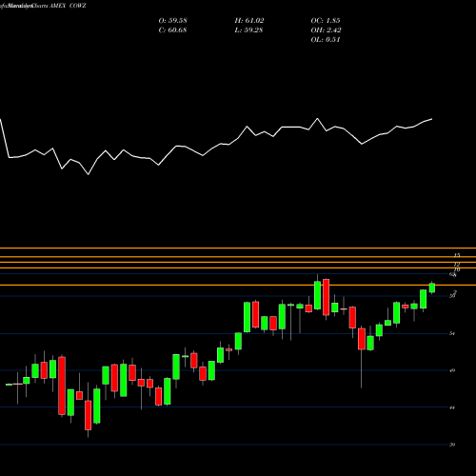Viewport: 476px width, 476px height.
Task: Select the high value H: 61.02
Action: [249, 21]
